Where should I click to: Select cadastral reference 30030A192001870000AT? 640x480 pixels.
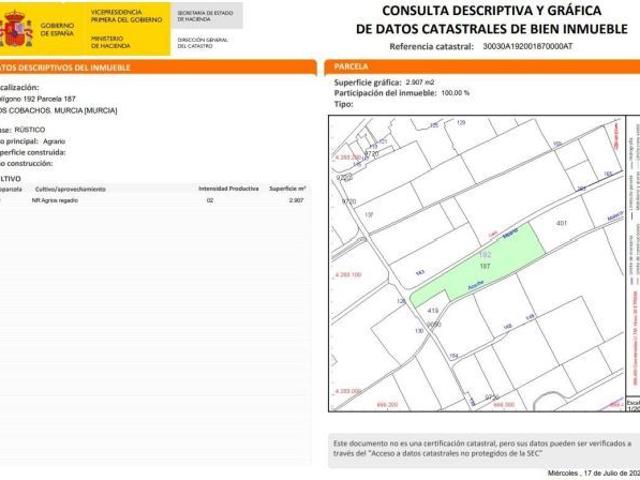[527, 46]
